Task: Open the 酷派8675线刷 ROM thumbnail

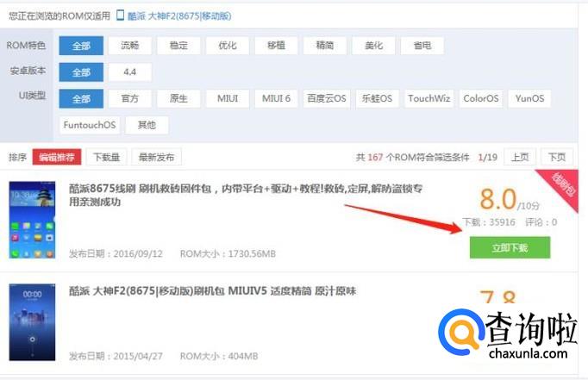Action: tap(32, 220)
